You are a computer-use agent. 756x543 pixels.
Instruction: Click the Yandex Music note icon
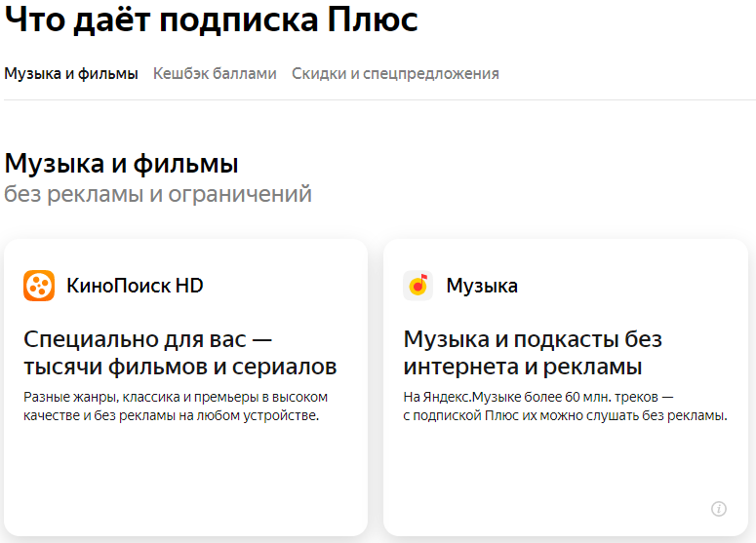click(x=418, y=286)
